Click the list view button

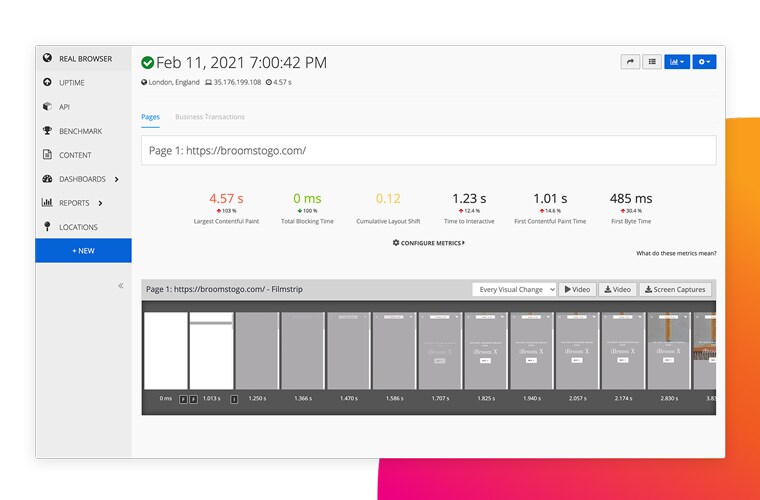[x=652, y=62]
